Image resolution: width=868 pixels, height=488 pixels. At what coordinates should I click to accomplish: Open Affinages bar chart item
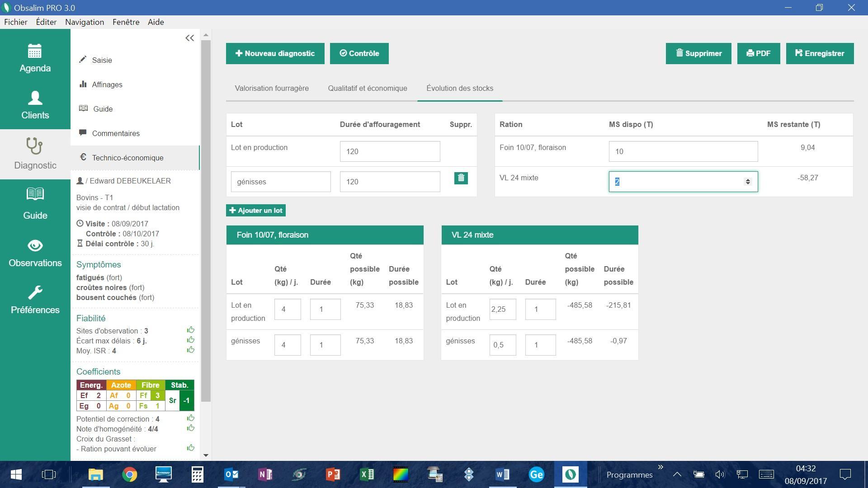pos(107,84)
